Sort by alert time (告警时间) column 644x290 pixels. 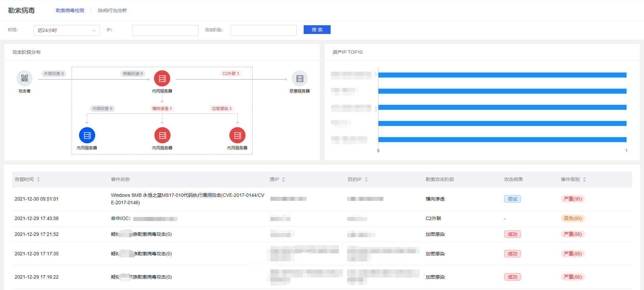(38, 179)
